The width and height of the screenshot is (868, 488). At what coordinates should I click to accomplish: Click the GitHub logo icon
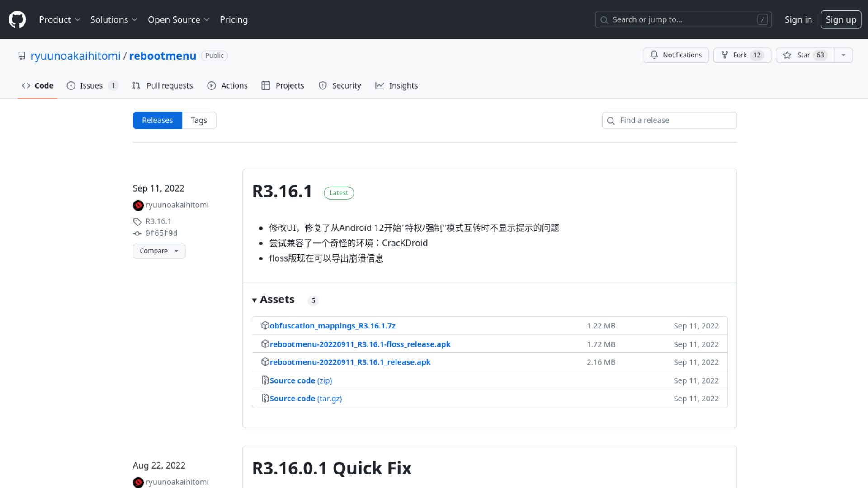(17, 19)
